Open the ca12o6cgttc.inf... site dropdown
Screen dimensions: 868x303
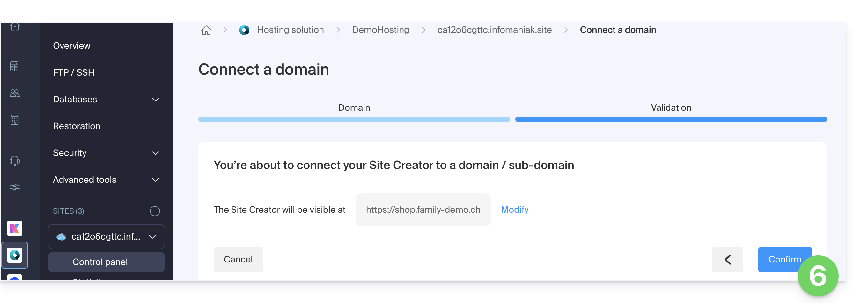(107, 237)
